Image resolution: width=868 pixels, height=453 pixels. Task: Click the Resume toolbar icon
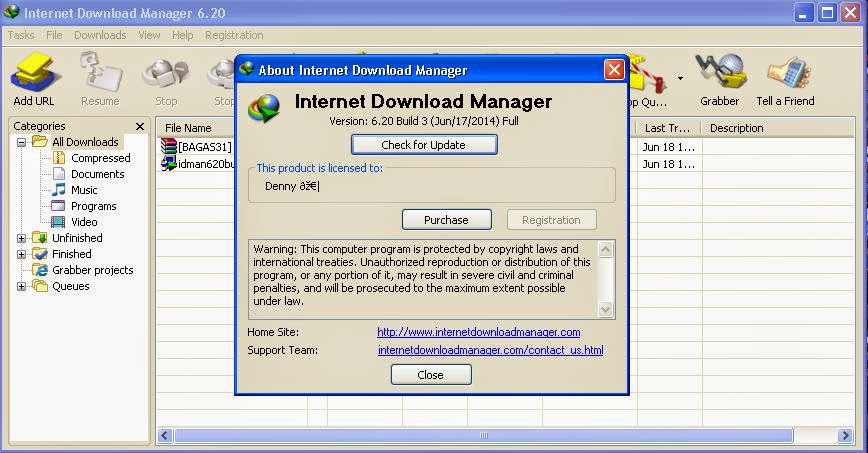click(x=100, y=79)
